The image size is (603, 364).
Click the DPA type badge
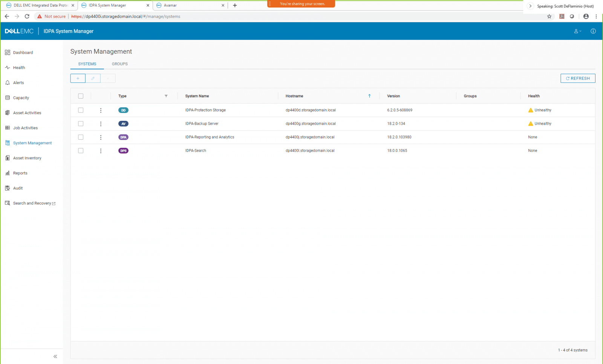click(123, 137)
